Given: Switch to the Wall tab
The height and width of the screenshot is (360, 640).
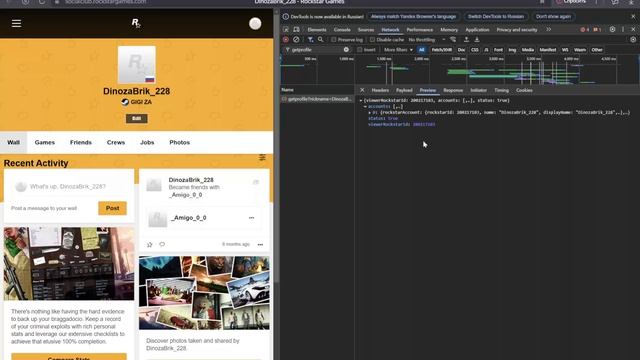Looking at the screenshot, I should pyautogui.click(x=13, y=142).
